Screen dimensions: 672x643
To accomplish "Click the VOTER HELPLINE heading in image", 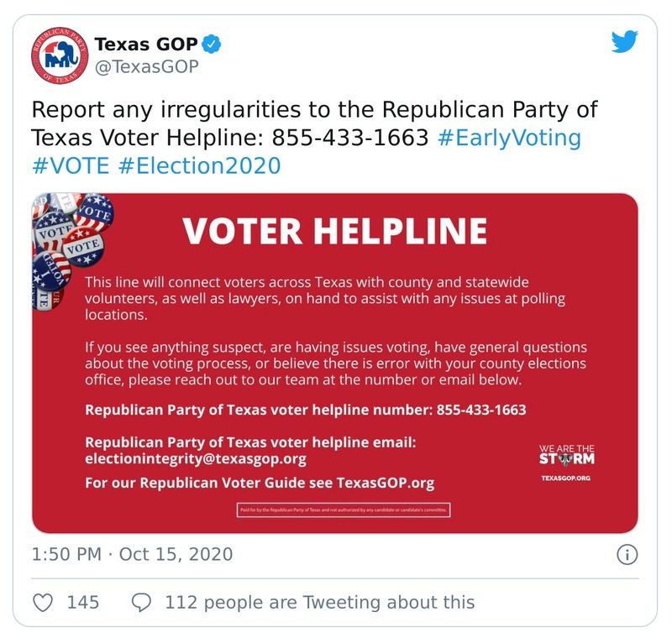I will tap(334, 230).
